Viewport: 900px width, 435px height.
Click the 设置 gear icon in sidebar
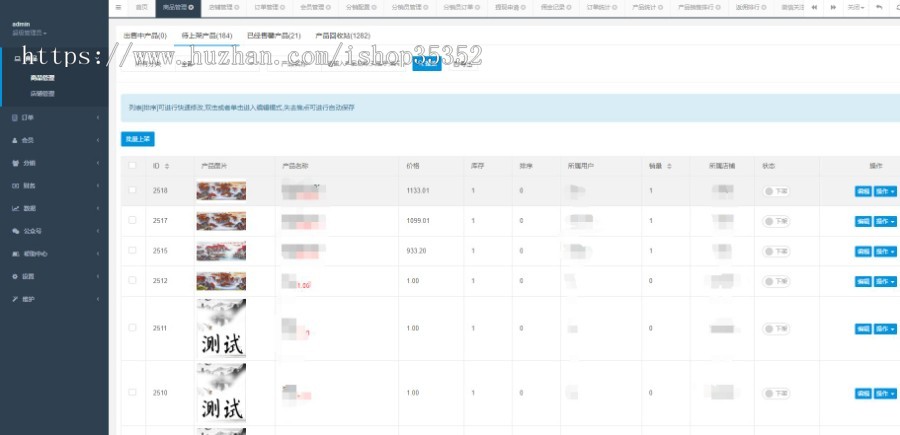[15, 276]
